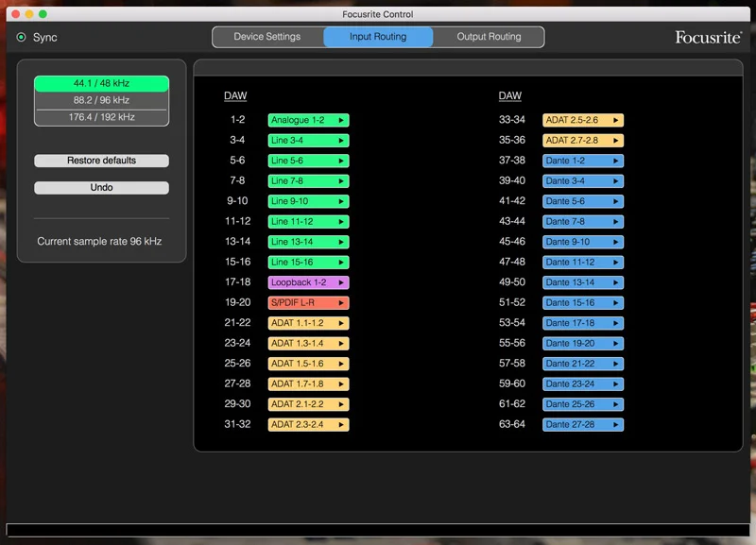Select the 176.4 / 192 kHz sample rate
This screenshot has height=545, width=756.
(x=101, y=117)
